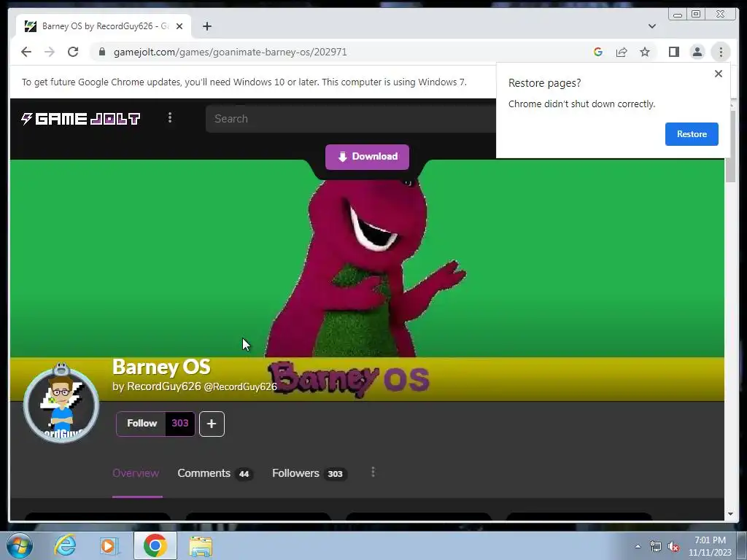
Task: Reload the page with the refresh icon
Action: [x=73, y=52]
